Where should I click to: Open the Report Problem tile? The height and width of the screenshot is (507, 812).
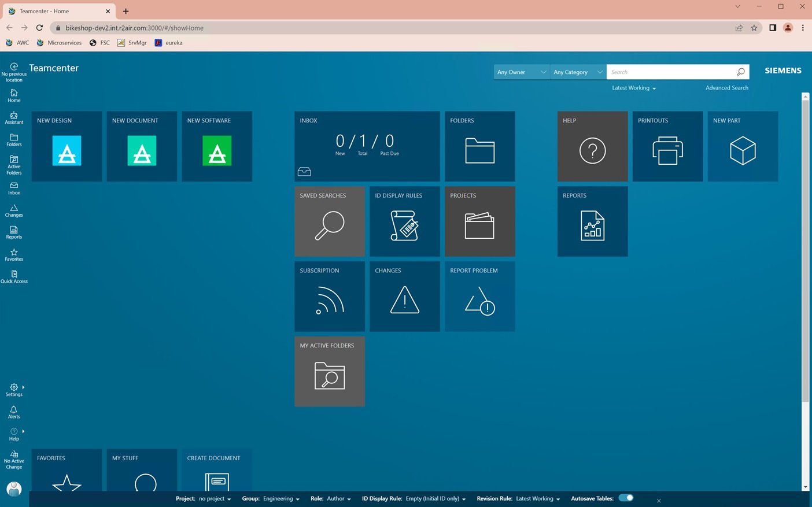[x=479, y=296]
